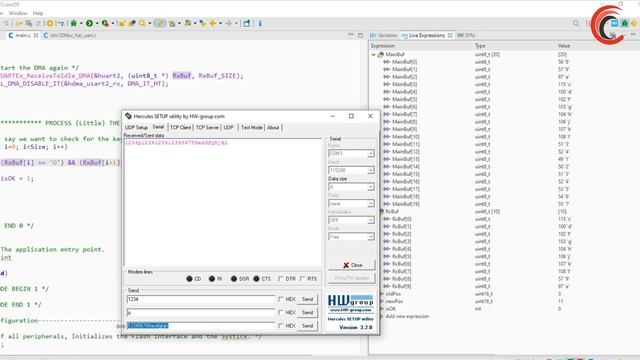Click the HW group logo in Hercules
The image size is (640, 360).
point(350,300)
